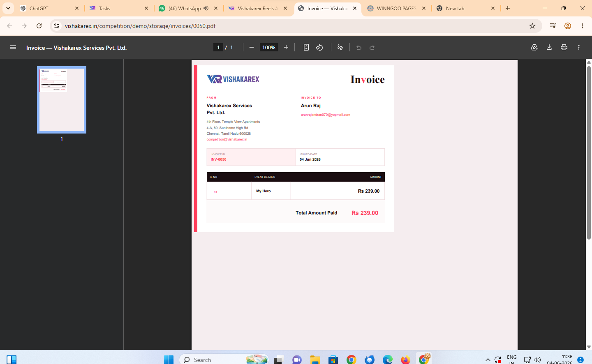Zoom in on the PDF
Image resolution: width=592 pixels, height=364 pixels.
[x=286, y=47]
